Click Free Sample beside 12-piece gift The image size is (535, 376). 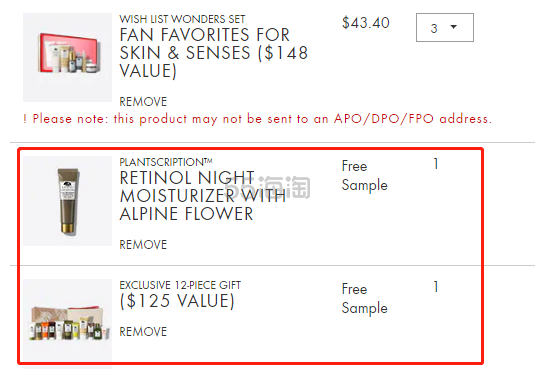[364, 299]
